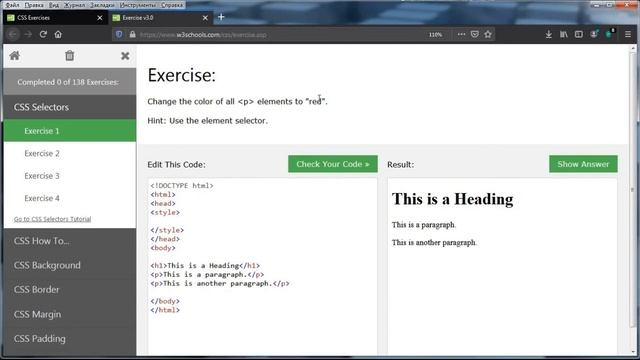Select Exercise 2 in the sidebar
Image resolution: width=640 pixels, height=360 pixels.
coord(70,153)
